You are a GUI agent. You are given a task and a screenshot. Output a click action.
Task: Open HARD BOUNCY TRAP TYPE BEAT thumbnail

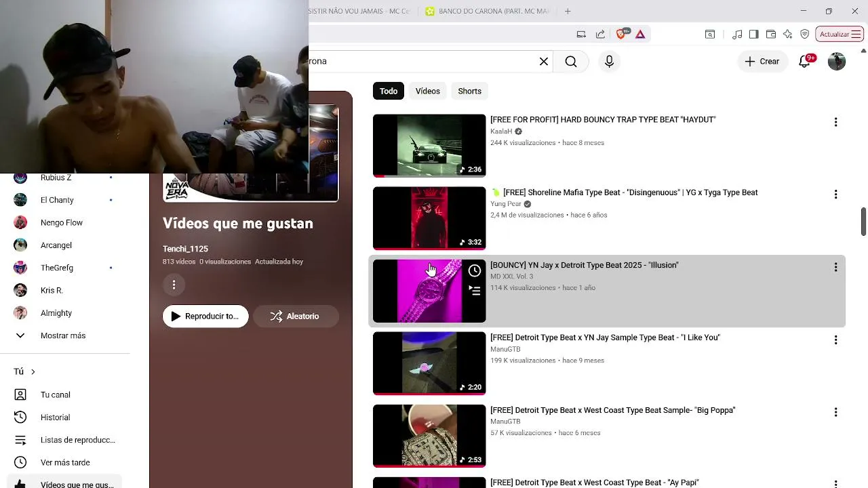429,146
